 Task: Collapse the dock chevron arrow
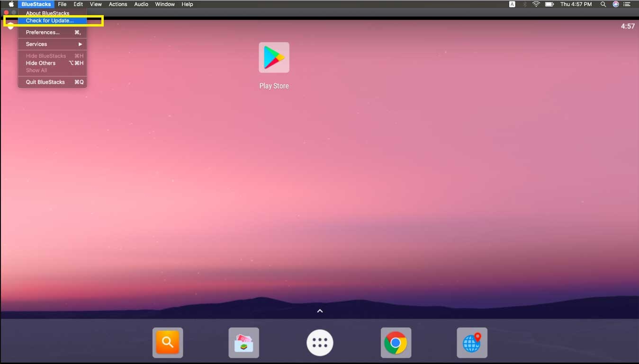point(320,311)
